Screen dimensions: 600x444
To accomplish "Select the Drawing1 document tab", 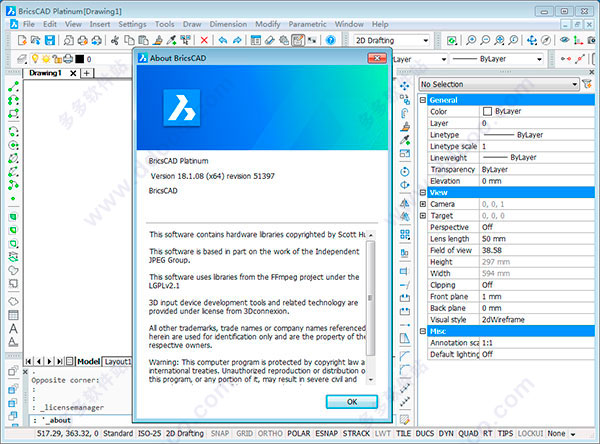I will pyautogui.click(x=45, y=73).
